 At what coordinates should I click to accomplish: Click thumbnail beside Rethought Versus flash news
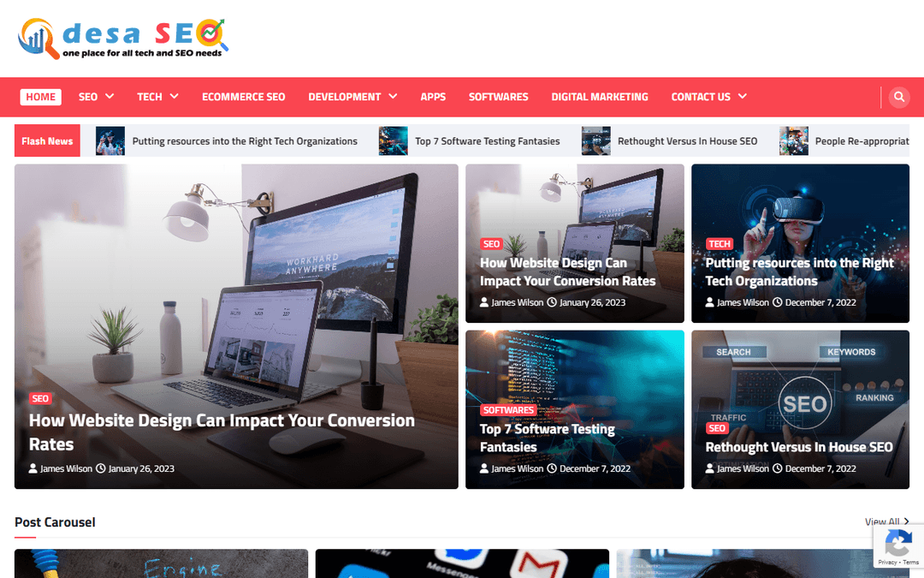point(595,141)
